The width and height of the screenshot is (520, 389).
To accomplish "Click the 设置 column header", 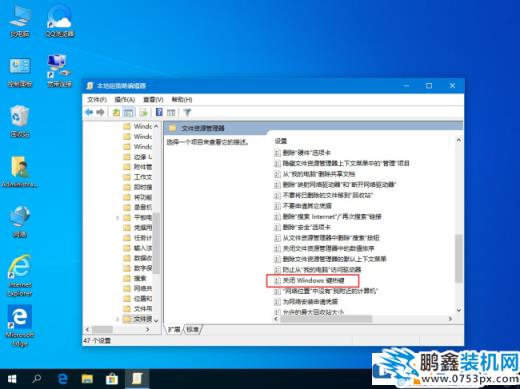I will [x=281, y=141].
